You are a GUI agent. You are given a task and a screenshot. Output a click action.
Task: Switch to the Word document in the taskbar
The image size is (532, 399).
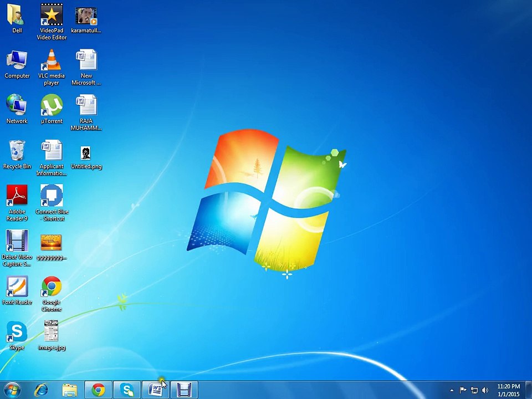tap(156, 390)
